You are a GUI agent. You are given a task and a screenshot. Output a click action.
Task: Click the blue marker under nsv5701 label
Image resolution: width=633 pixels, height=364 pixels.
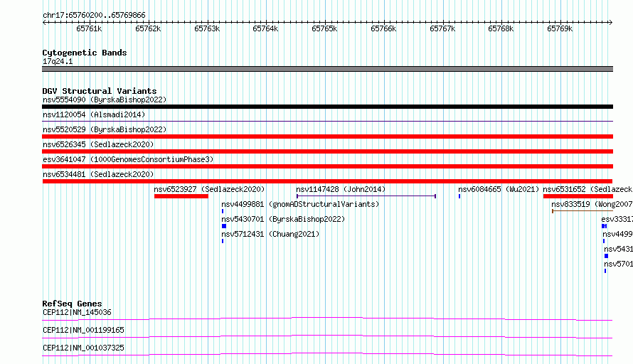click(605, 271)
